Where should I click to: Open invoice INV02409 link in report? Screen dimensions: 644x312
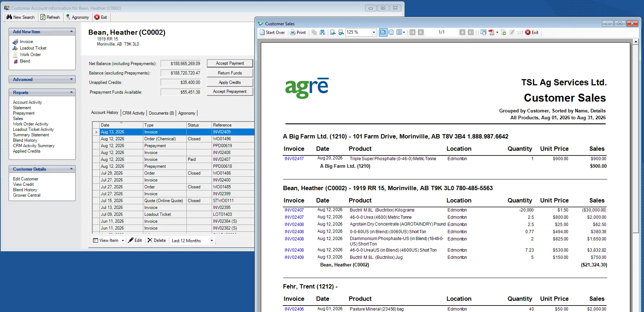(x=294, y=257)
